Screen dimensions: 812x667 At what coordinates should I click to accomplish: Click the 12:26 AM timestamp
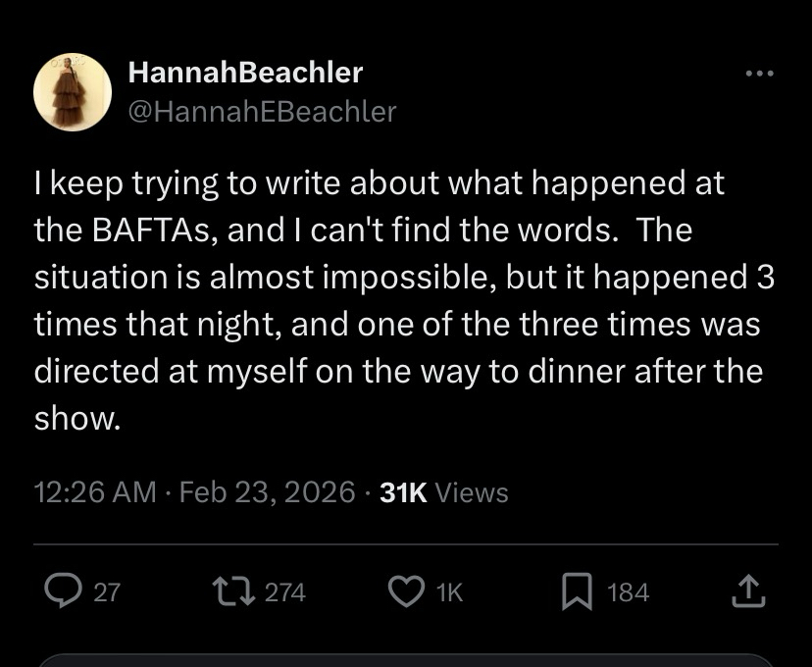(95, 492)
